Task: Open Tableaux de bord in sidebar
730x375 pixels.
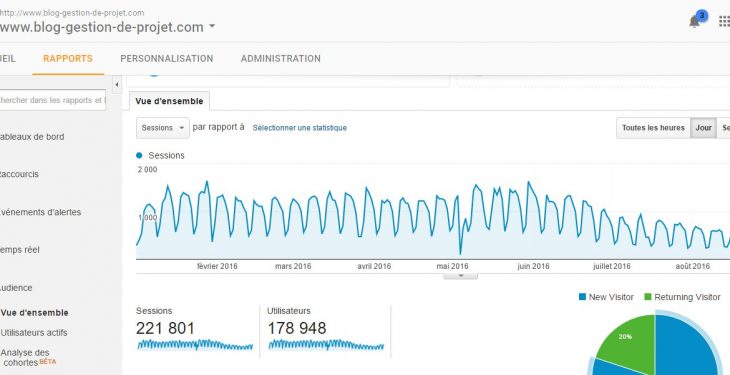Action: [x=33, y=137]
